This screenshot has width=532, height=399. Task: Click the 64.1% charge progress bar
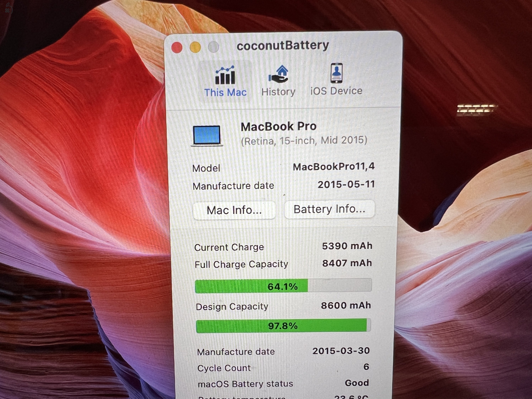tap(283, 286)
